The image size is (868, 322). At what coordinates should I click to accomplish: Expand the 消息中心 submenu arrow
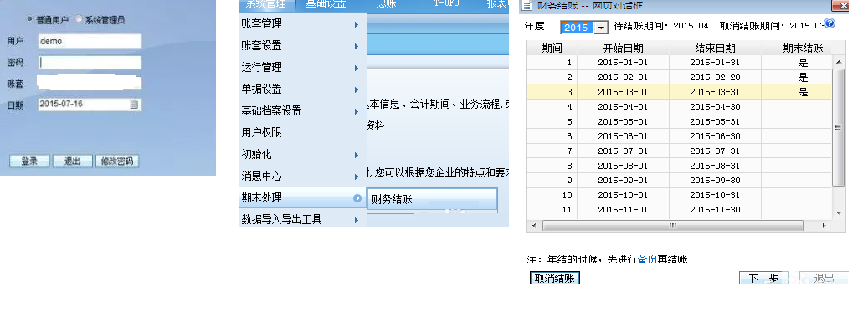coord(357,176)
